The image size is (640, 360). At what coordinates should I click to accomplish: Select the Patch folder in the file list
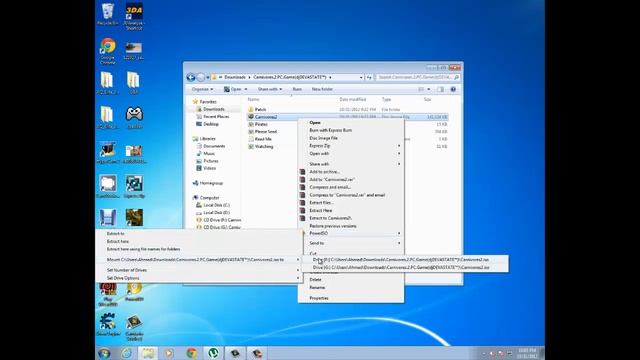[260, 109]
